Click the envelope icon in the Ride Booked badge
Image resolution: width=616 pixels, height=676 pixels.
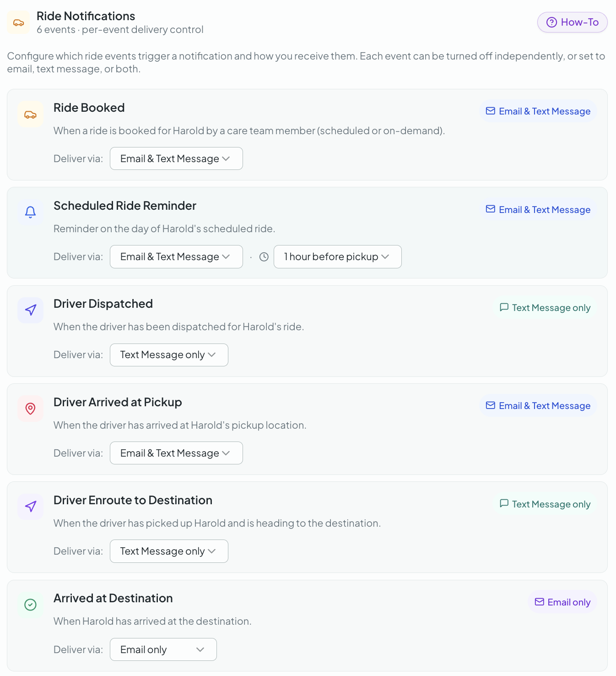tap(490, 111)
